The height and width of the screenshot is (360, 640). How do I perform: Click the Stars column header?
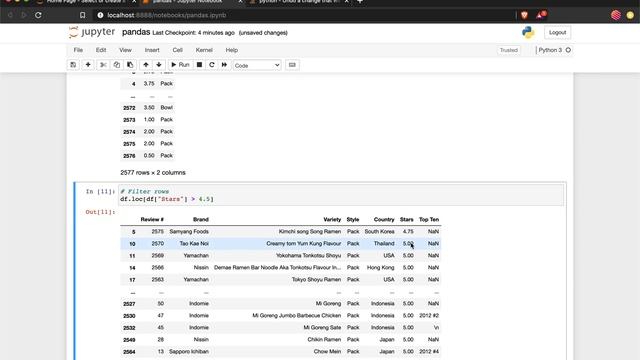[x=407, y=219]
